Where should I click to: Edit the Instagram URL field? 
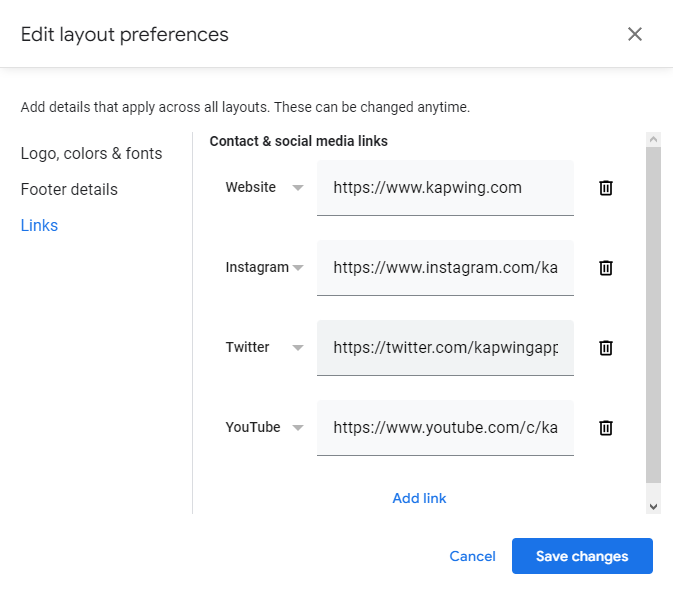click(x=445, y=267)
